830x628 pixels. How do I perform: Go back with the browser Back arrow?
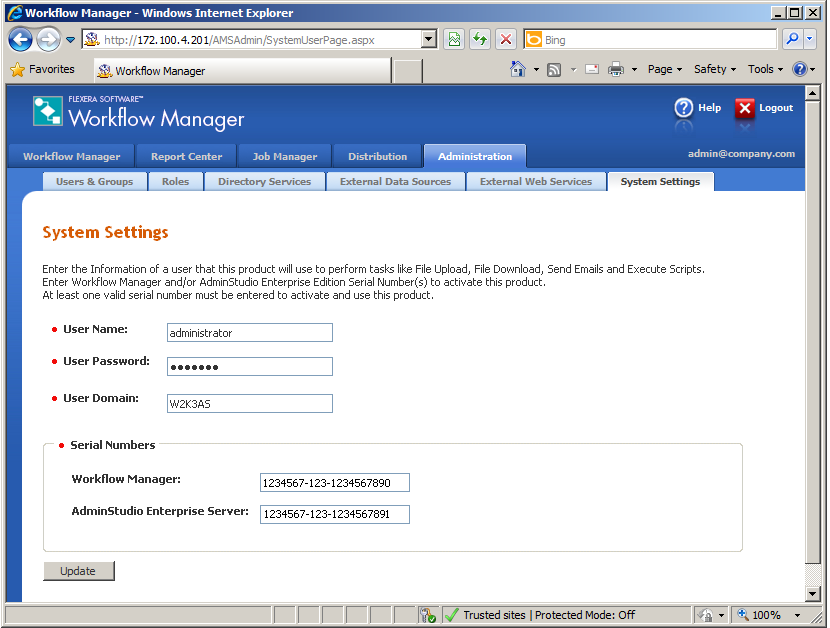pyautogui.click(x=21, y=40)
